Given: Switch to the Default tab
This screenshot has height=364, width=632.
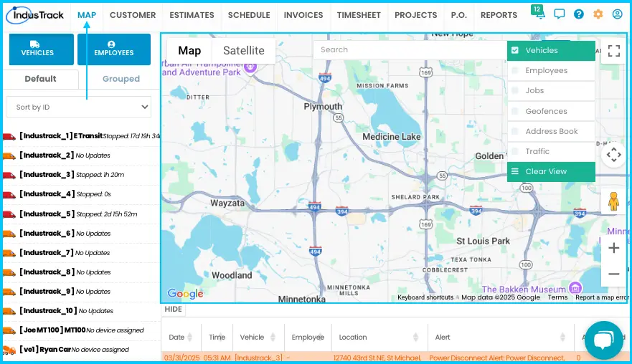Looking at the screenshot, I should [40, 79].
